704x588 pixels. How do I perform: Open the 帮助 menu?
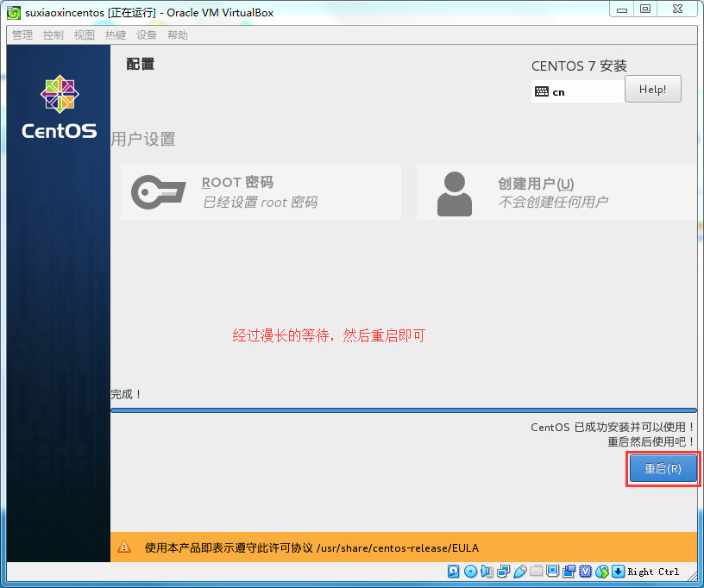178,35
